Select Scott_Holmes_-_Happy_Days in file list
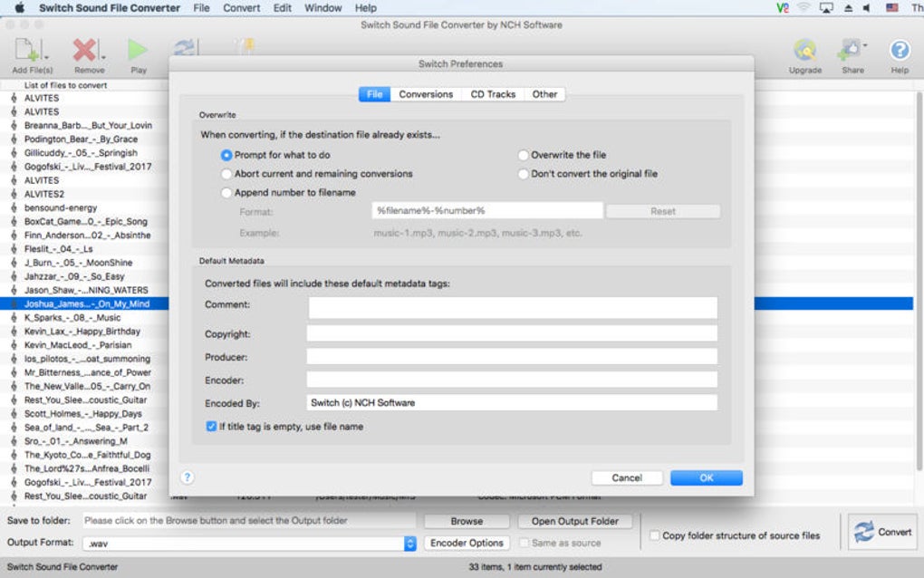The image size is (924, 578). 83,414
